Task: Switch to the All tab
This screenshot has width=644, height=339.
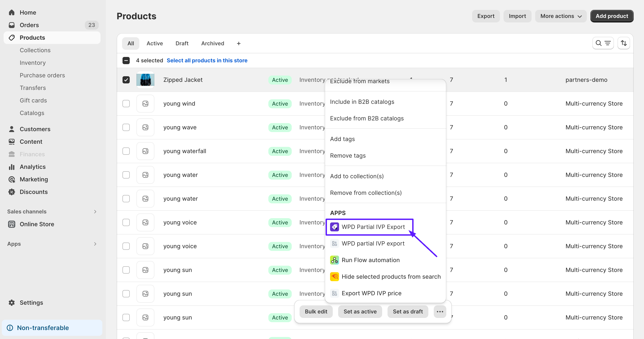Action: pos(131,43)
